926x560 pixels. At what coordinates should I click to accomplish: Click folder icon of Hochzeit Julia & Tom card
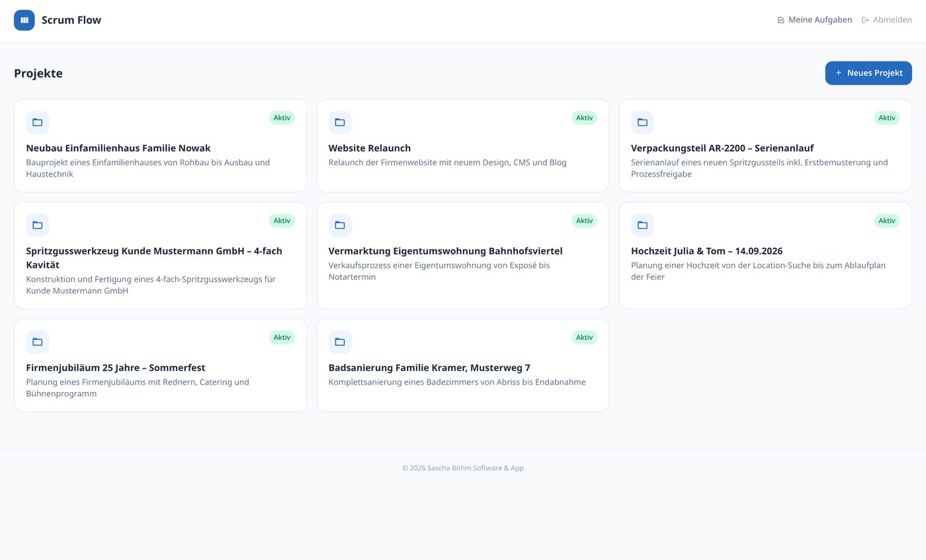coord(642,225)
